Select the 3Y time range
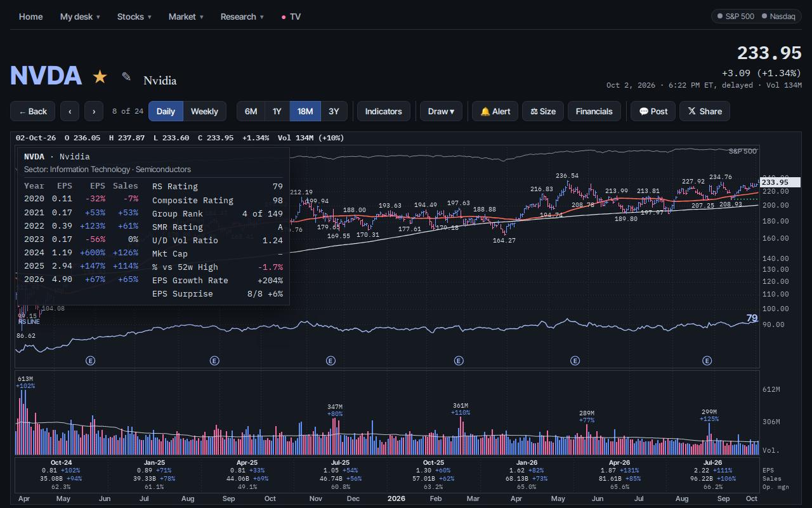Viewport: 812px width, 508px height. pos(334,111)
